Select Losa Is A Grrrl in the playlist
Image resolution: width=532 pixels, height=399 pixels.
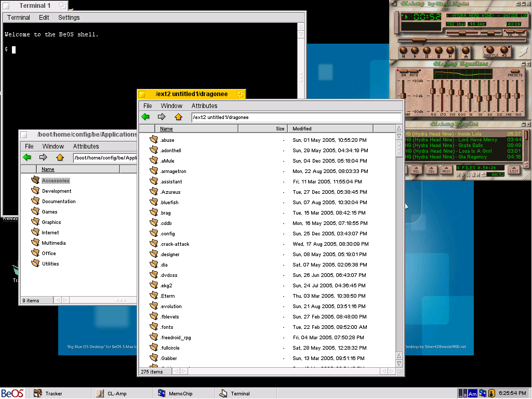coord(463,151)
